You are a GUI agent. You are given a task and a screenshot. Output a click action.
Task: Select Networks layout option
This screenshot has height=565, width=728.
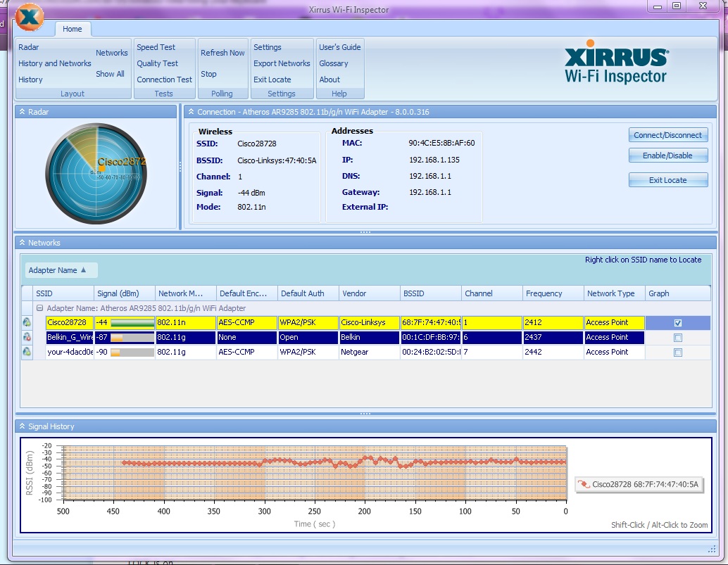point(111,53)
